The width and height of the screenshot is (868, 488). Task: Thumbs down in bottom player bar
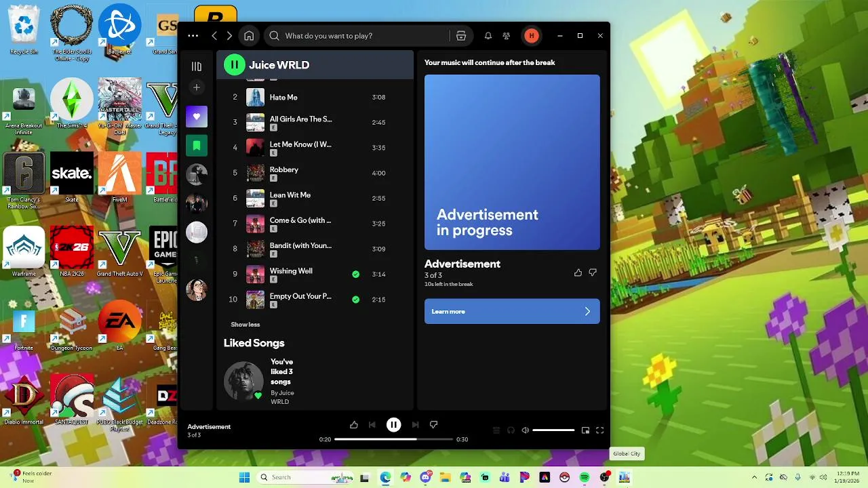coord(433,425)
